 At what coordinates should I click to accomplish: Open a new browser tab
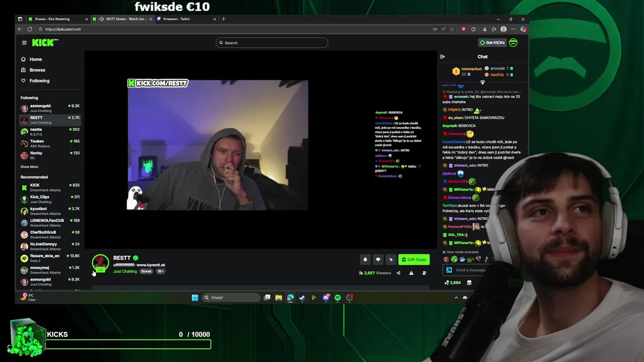tap(223, 19)
